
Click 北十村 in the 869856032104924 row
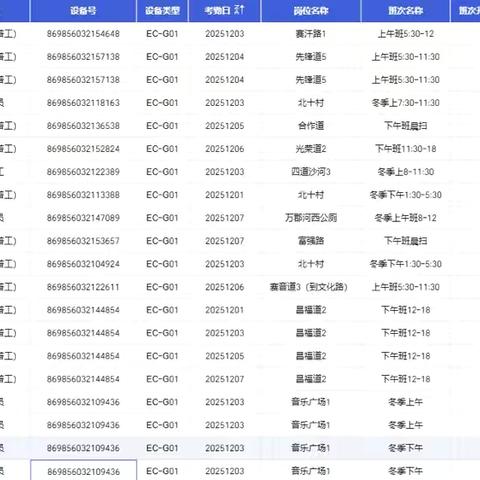311,264
